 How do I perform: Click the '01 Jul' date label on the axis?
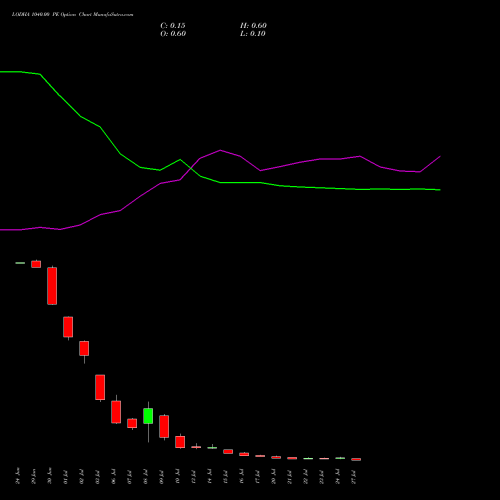click(66, 477)
